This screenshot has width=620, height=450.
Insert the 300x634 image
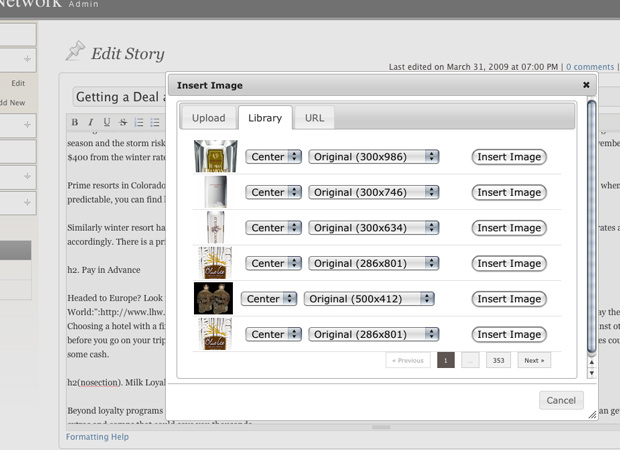509,228
